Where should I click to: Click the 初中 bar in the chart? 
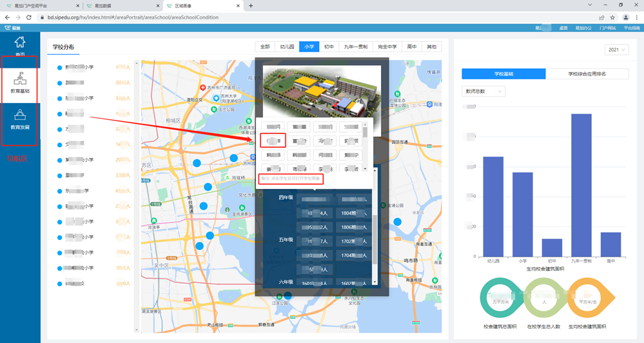coord(552,248)
